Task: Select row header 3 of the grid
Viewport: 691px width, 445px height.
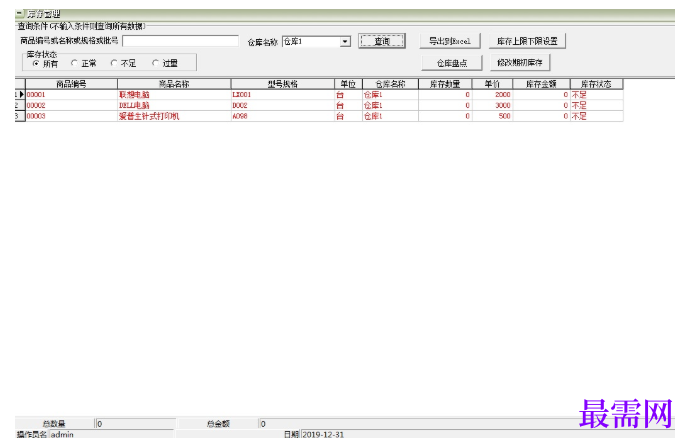Action: [19, 116]
